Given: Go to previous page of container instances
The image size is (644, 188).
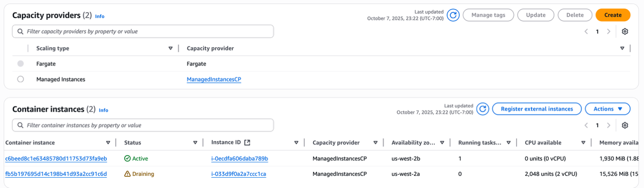Looking at the screenshot, I should click(x=586, y=125).
